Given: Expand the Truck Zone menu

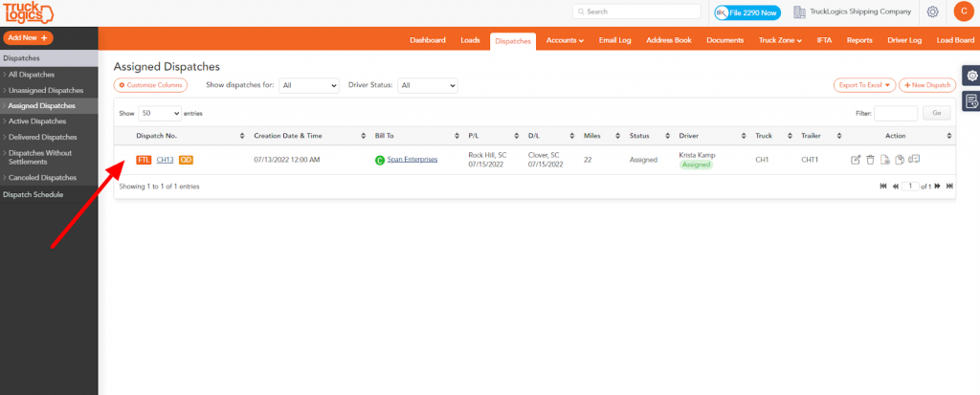Looking at the screenshot, I should (780, 40).
